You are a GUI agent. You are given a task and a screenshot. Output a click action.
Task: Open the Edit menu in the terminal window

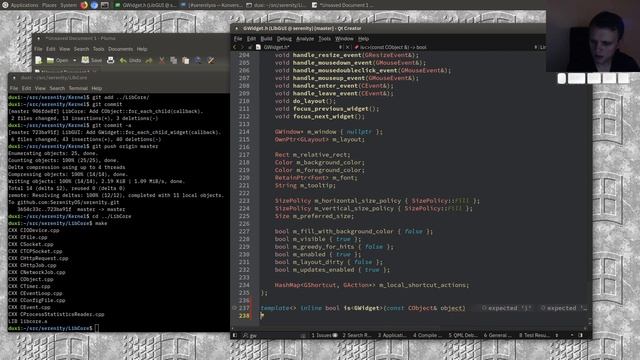27,88
